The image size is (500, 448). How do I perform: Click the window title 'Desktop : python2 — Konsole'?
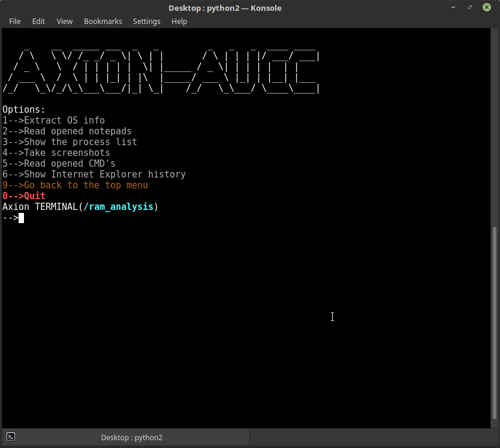pos(225,8)
